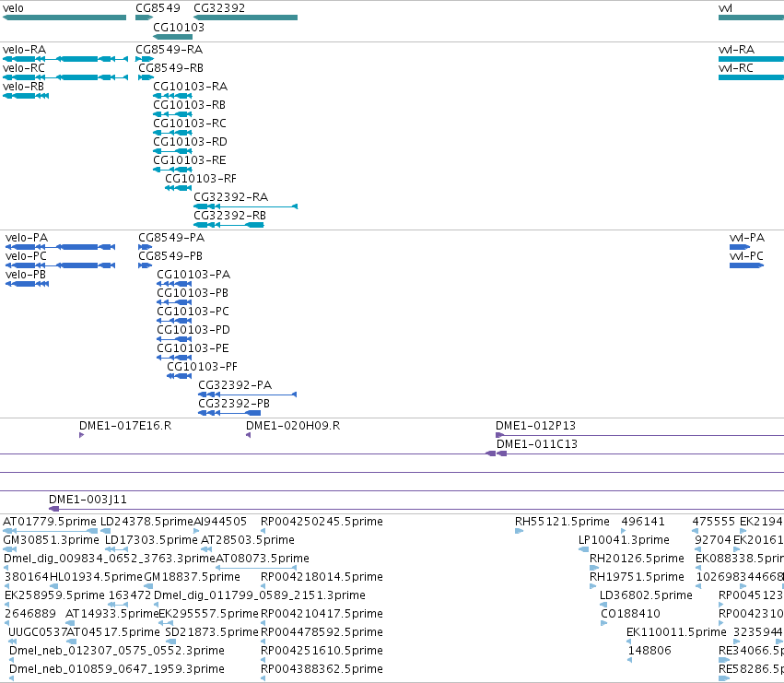This screenshot has height=683, width=784.
Task: Click the CG8549-RB transcript label
Action: coord(170,68)
